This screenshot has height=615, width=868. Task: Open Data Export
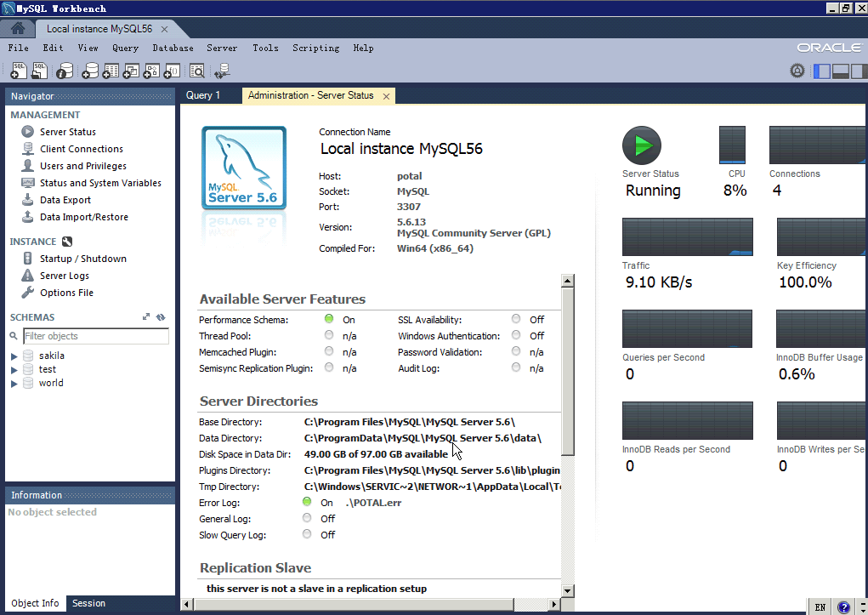65,201
